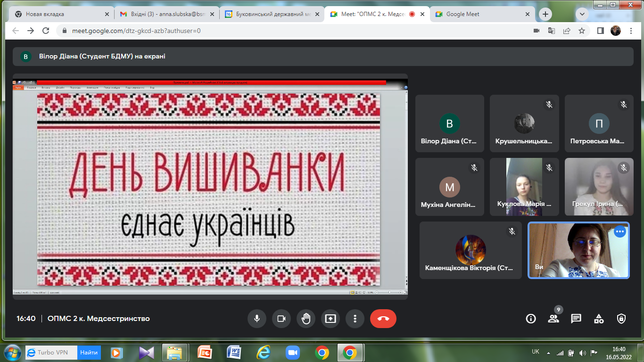Open media player from taskbar
This screenshot has width=644, height=362.
pos(117,353)
